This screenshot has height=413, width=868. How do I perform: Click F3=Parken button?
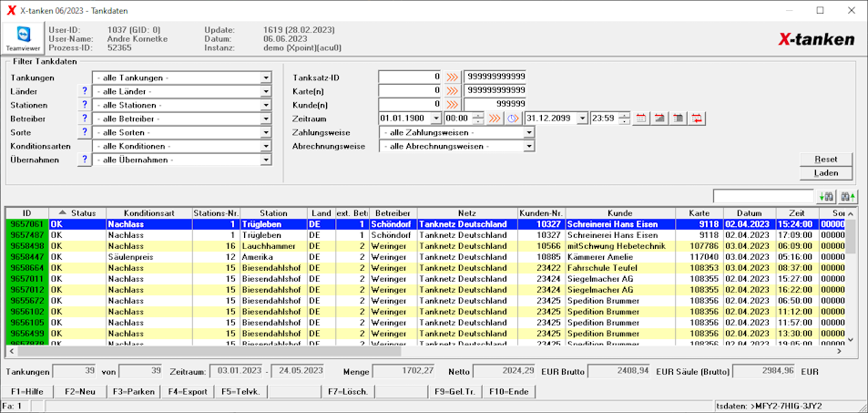[x=133, y=391]
